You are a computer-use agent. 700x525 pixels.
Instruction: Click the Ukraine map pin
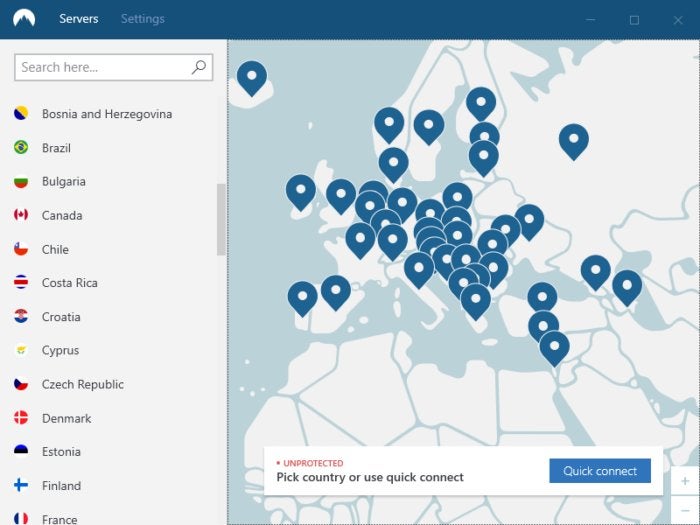tap(529, 223)
